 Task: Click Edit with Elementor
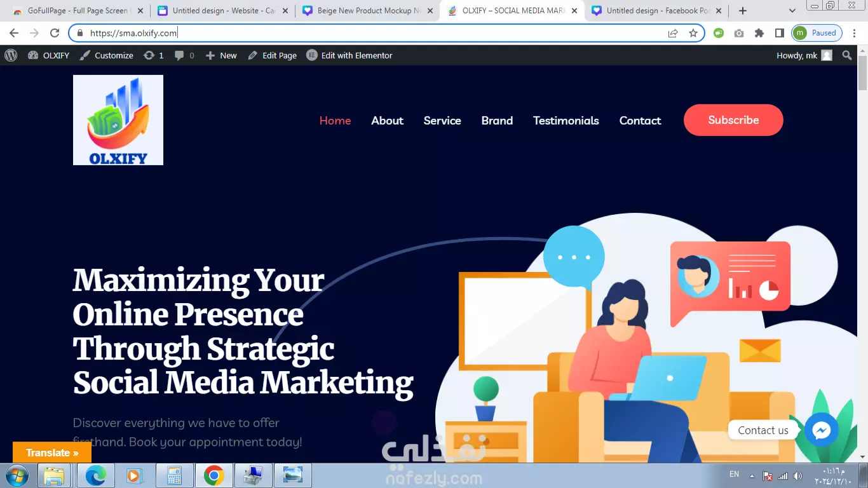pos(349,55)
